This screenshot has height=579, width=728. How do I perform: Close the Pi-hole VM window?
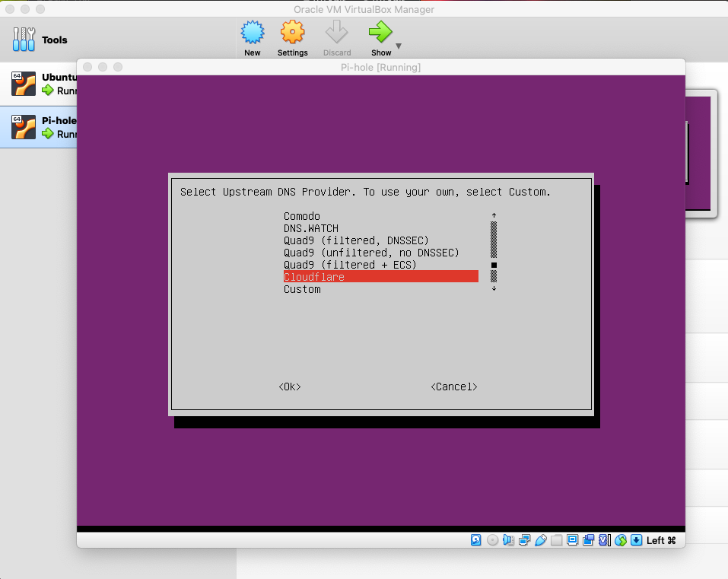coord(87,67)
